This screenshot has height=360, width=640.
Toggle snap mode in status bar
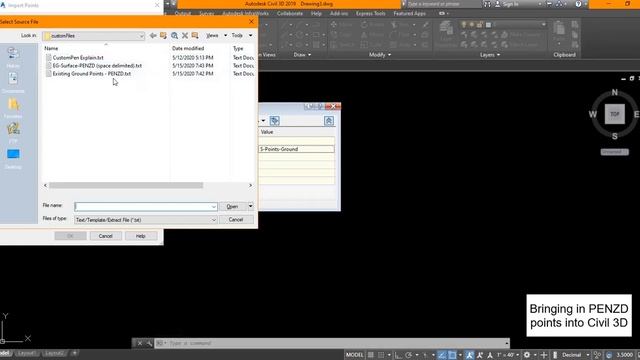click(x=381, y=355)
